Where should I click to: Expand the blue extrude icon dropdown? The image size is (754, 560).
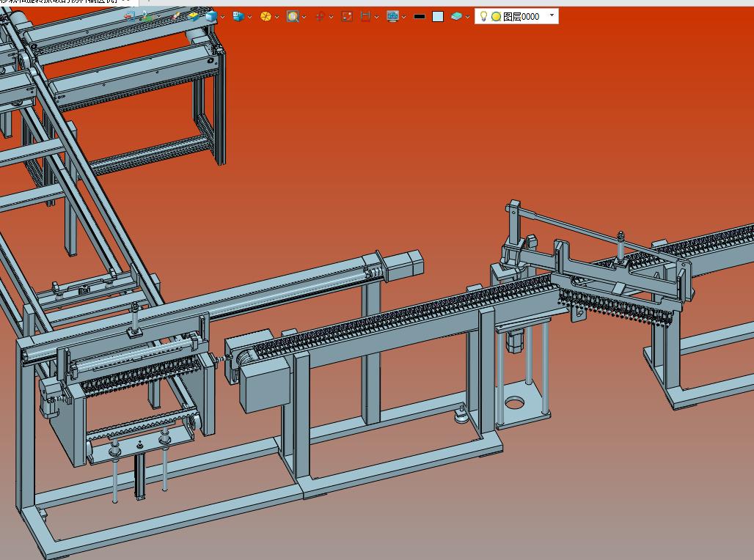(249, 17)
